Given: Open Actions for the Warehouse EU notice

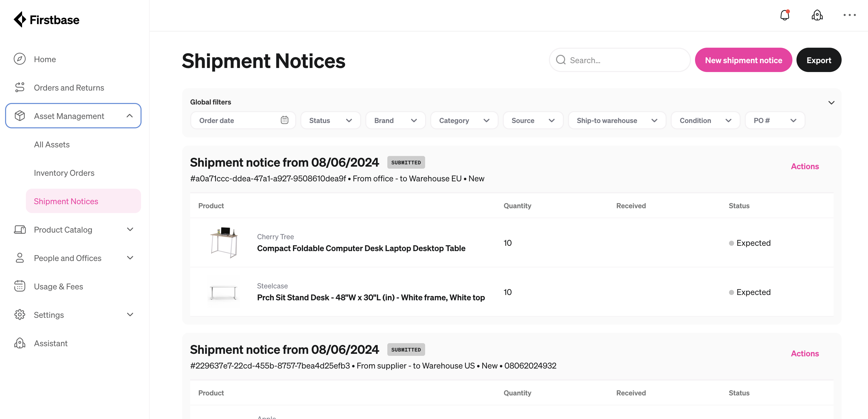Looking at the screenshot, I should tap(805, 166).
